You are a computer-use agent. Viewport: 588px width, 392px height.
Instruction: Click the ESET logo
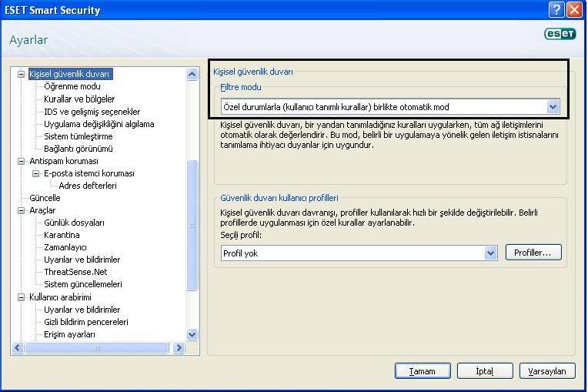560,34
